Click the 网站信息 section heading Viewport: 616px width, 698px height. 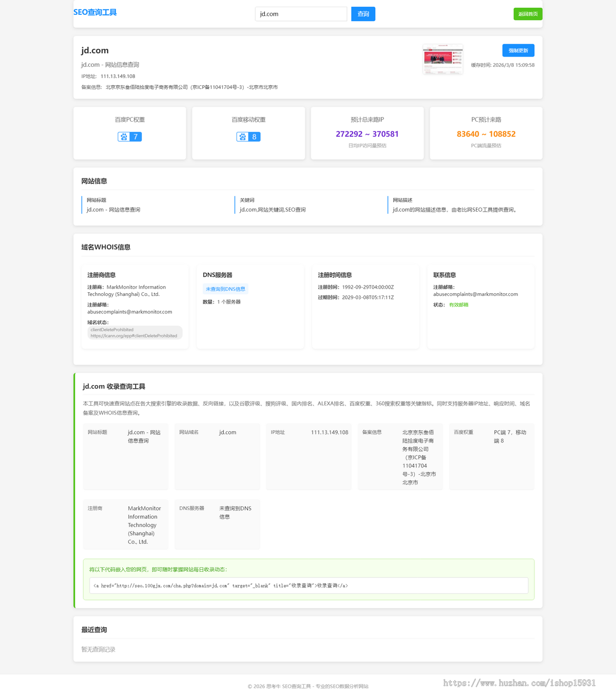point(94,181)
